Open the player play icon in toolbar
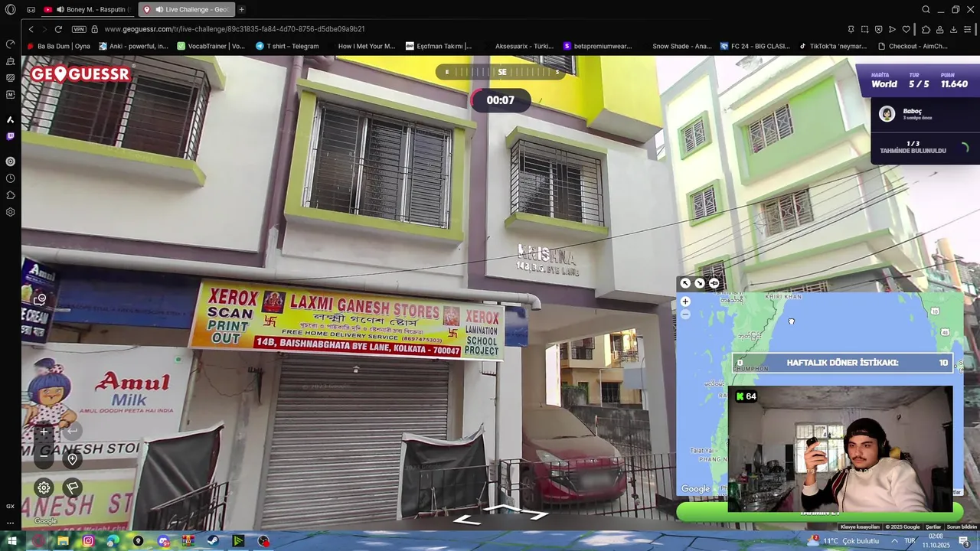 coord(892,29)
